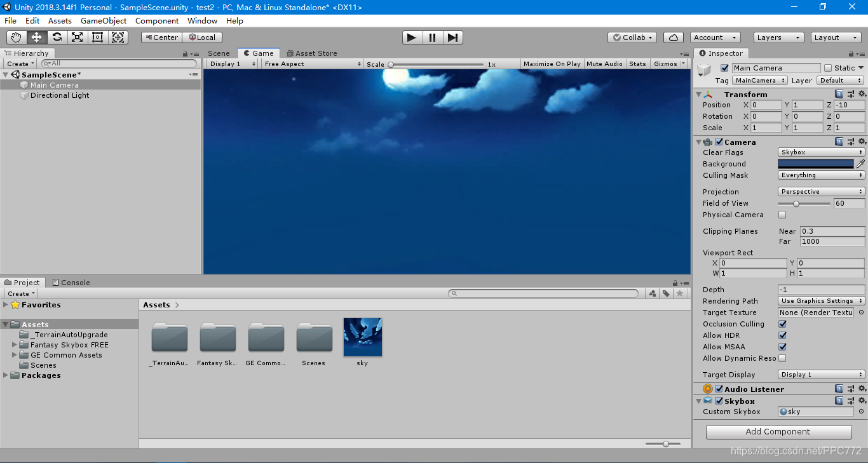Open the Display 1 dropdown in Game view

pyautogui.click(x=233, y=64)
